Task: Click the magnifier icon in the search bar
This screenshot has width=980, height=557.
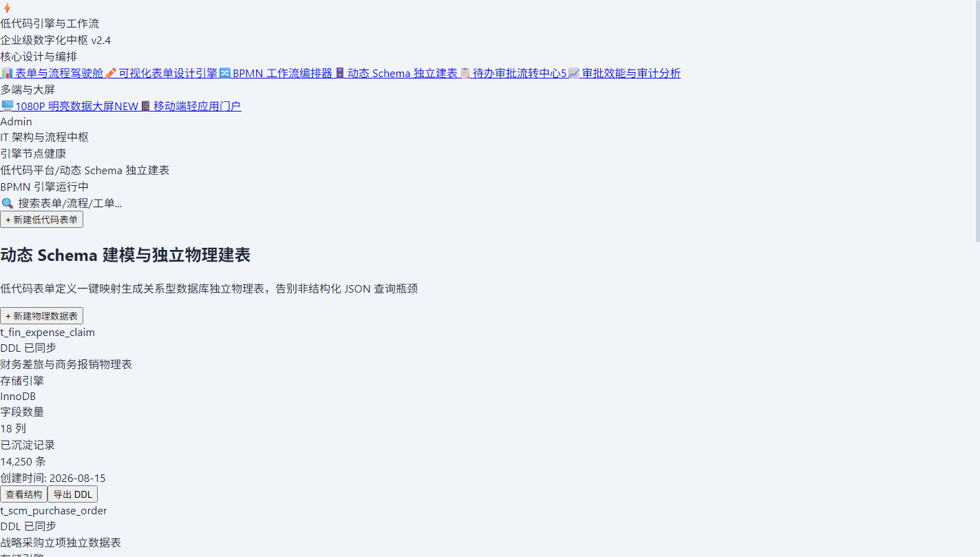Action: pyautogui.click(x=7, y=203)
